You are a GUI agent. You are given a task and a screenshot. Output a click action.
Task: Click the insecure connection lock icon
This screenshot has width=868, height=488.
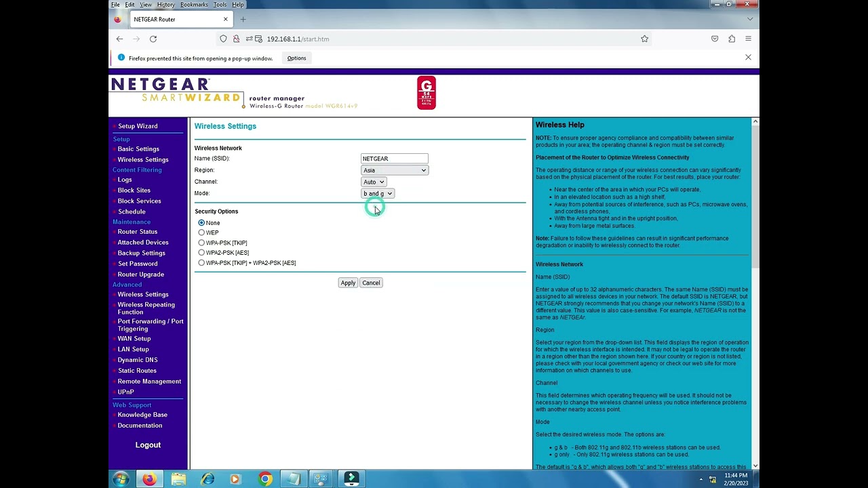coord(236,39)
